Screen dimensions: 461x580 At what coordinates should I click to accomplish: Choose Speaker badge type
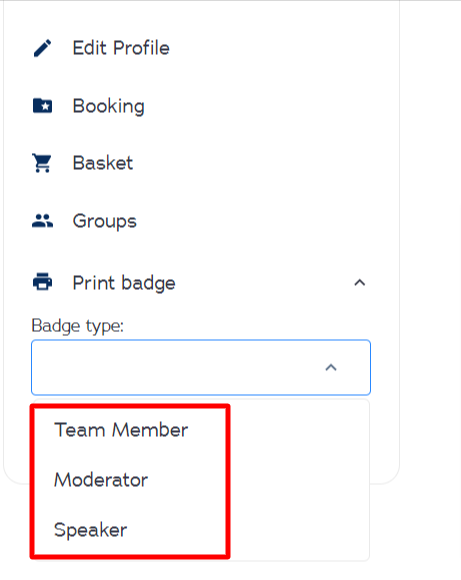[x=90, y=530]
